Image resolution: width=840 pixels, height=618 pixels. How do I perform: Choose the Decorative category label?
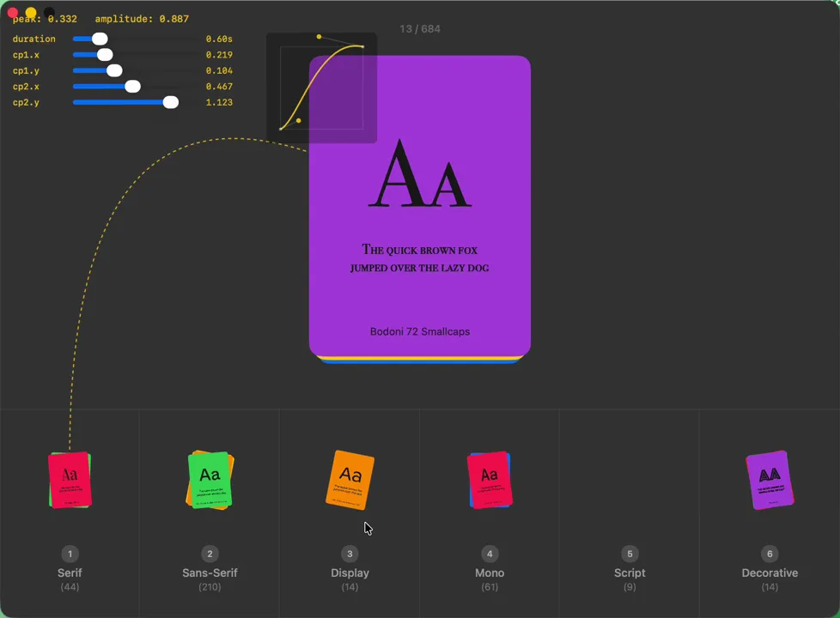click(x=770, y=573)
